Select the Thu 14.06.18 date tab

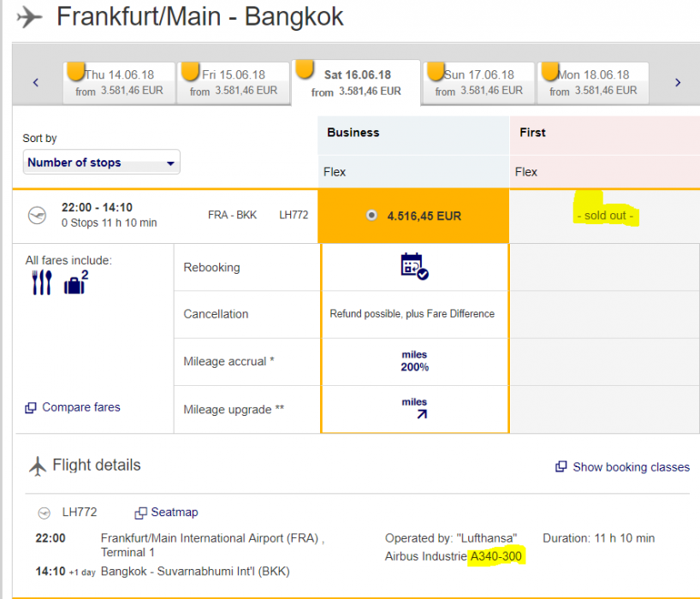(122, 82)
